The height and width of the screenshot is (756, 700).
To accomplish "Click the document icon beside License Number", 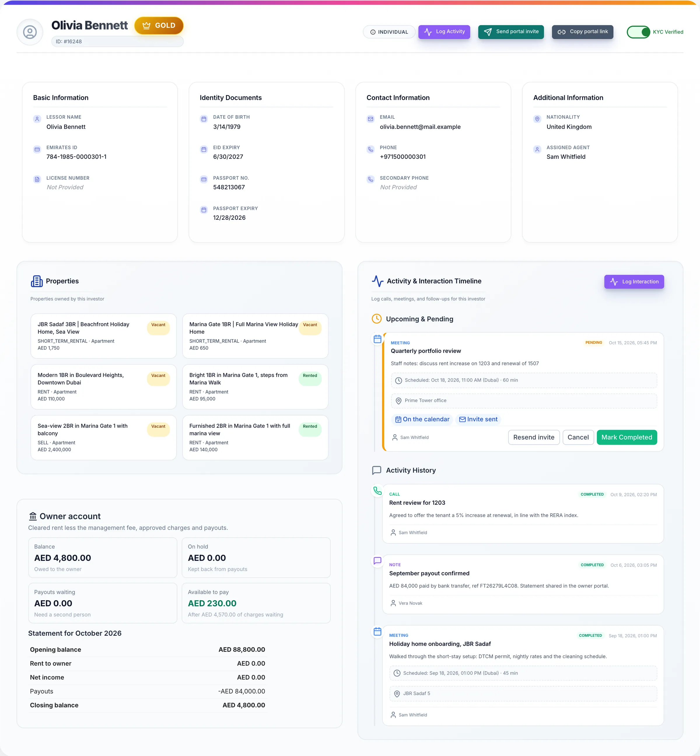I will click(x=37, y=180).
